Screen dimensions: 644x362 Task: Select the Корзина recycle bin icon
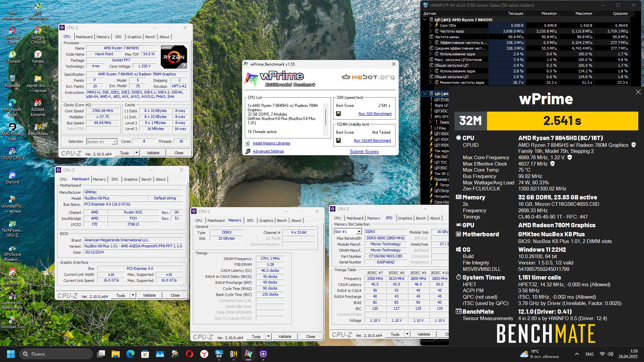tap(12, 81)
